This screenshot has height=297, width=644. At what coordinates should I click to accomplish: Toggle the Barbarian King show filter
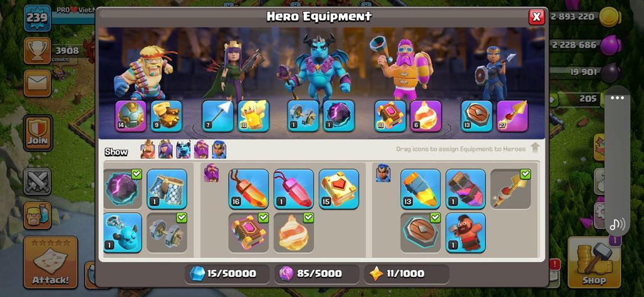[x=148, y=150]
